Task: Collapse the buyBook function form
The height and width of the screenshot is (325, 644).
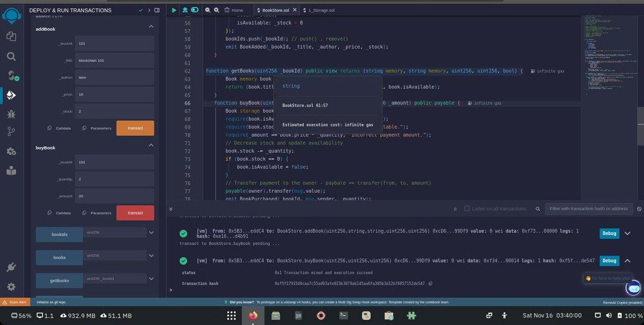Action: pos(151,145)
